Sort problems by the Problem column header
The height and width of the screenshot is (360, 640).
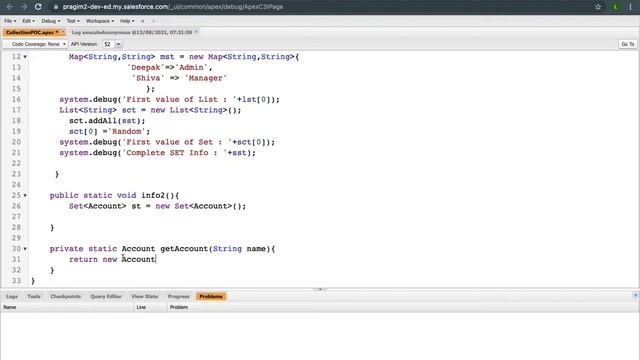pos(402,307)
